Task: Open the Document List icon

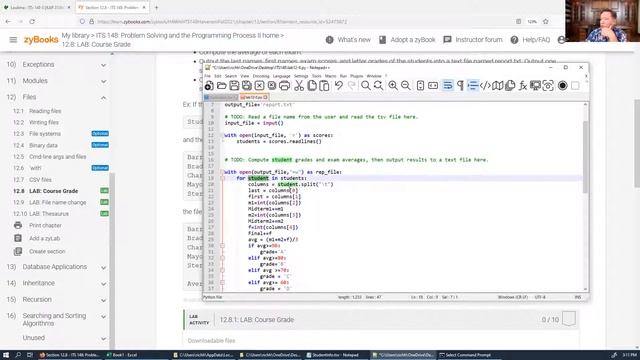Action: click(510, 85)
